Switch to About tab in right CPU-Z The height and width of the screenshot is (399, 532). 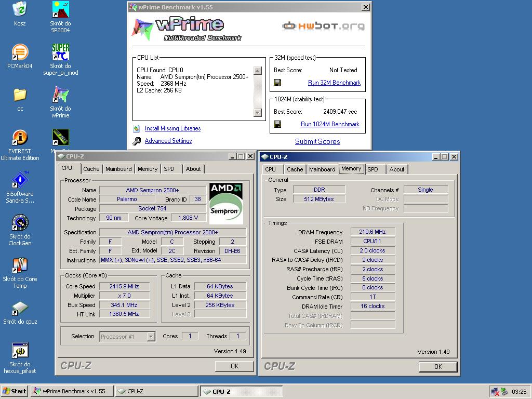point(396,169)
